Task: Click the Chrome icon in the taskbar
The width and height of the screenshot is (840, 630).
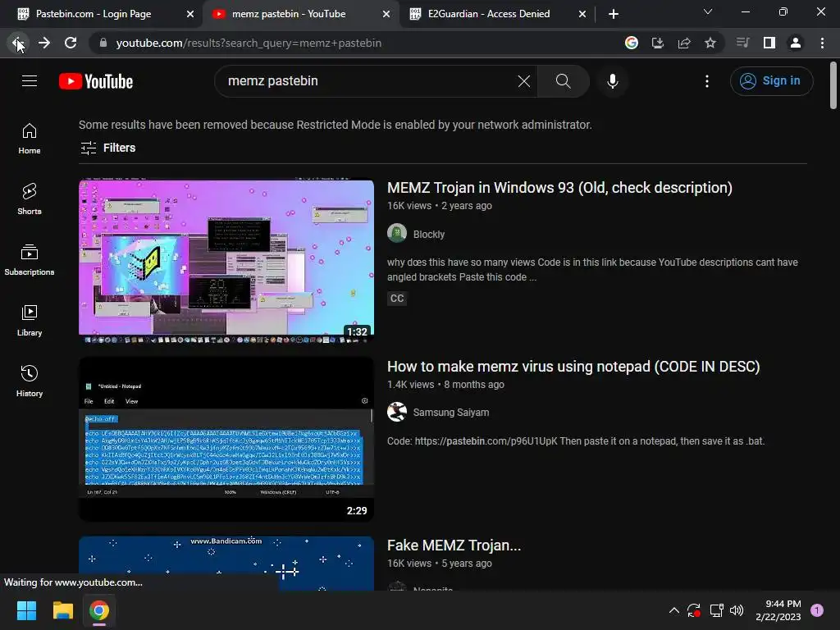Action: (99, 610)
